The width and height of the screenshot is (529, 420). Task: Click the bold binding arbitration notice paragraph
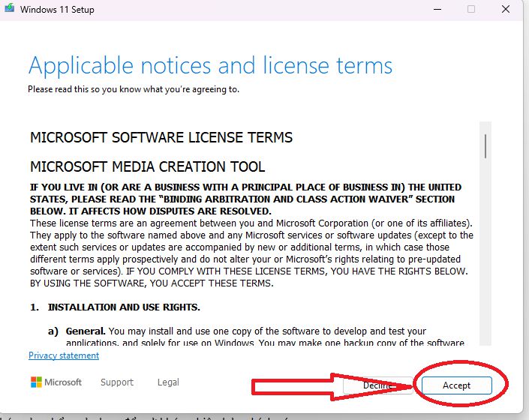coord(245,199)
